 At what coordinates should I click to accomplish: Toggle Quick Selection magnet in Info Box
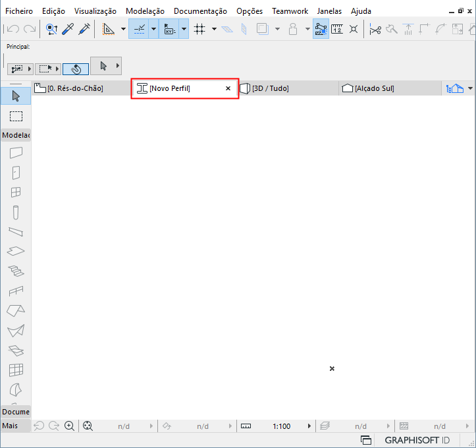click(x=76, y=69)
